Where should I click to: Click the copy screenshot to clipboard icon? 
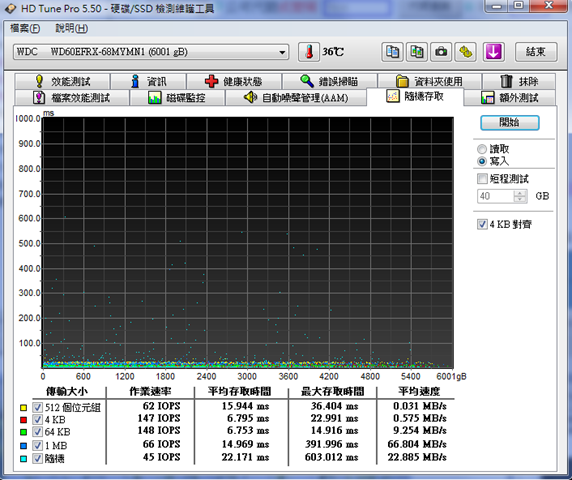[x=417, y=52]
